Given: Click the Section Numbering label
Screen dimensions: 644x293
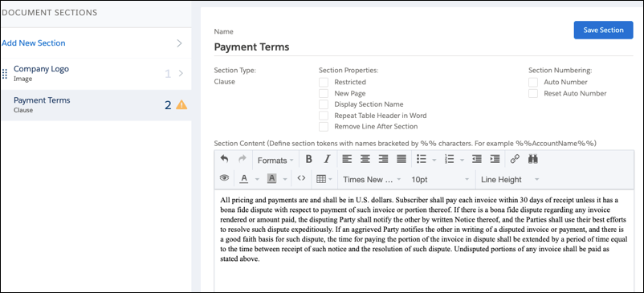Looking at the screenshot, I should click(560, 70).
